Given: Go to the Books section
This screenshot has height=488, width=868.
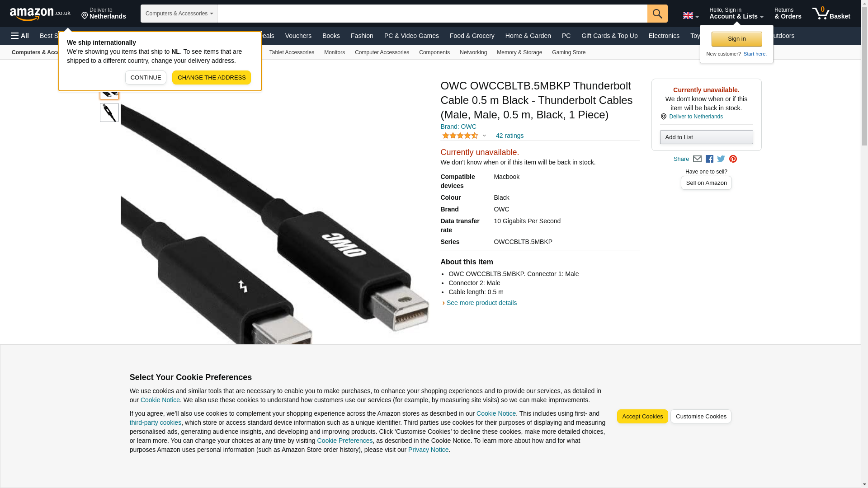Looking at the screenshot, I should 331,36.
